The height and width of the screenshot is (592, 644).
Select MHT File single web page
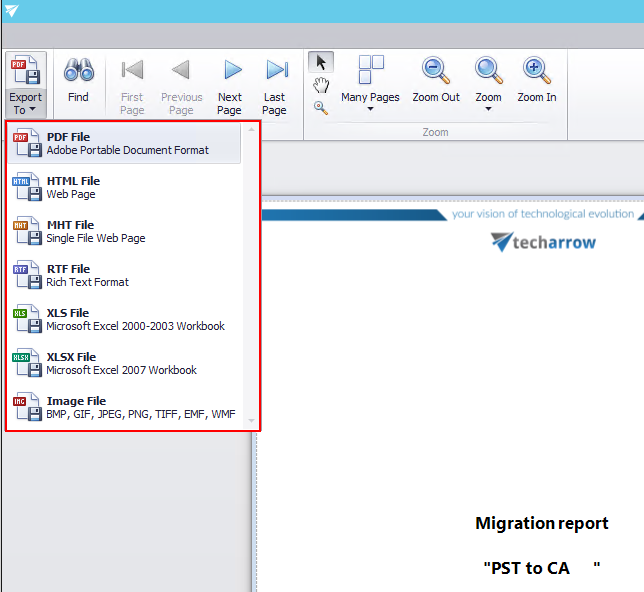[125, 231]
